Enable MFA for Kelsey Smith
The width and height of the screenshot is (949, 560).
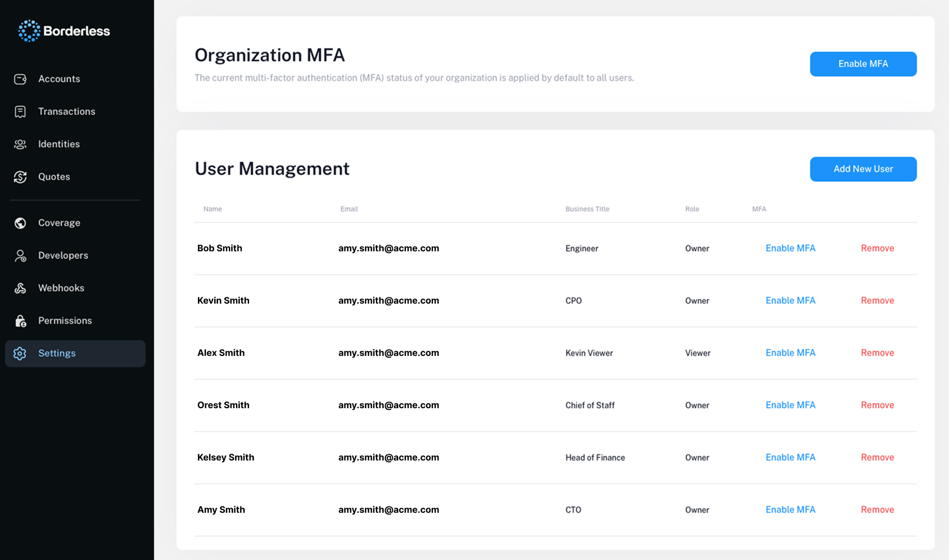tap(790, 457)
